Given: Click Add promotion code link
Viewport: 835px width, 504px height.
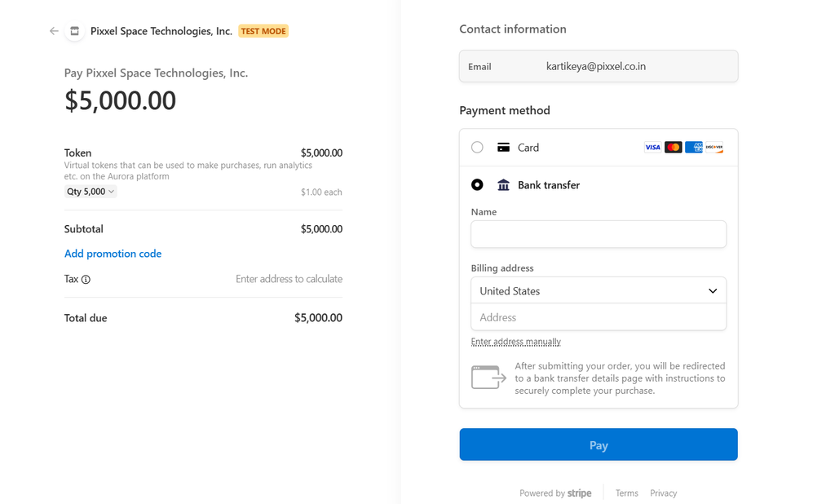Looking at the screenshot, I should coord(113,254).
